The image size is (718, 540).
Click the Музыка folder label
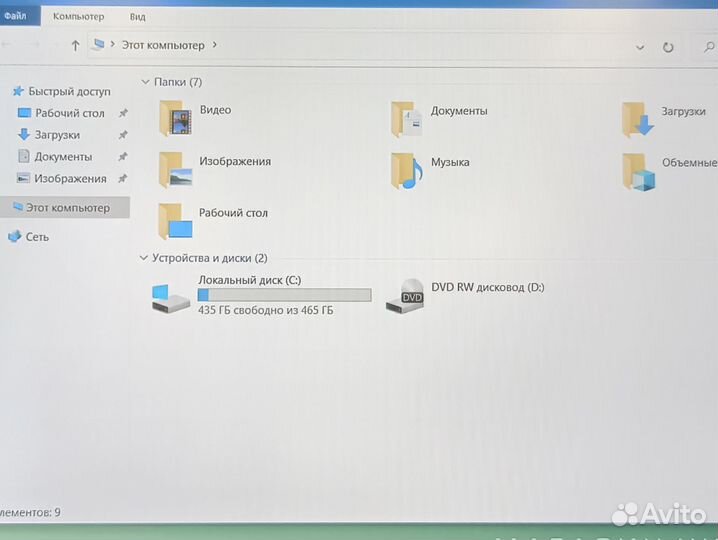(x=450, y=162)
